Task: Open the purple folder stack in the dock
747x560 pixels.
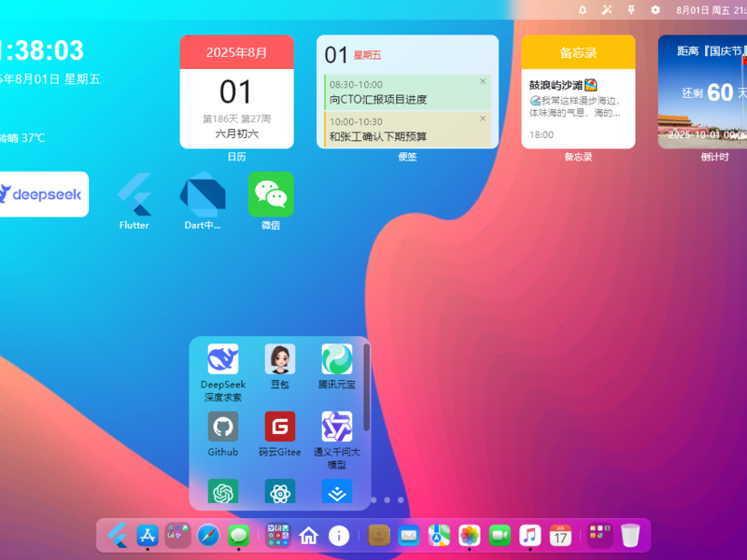Action: pos(599,536)
